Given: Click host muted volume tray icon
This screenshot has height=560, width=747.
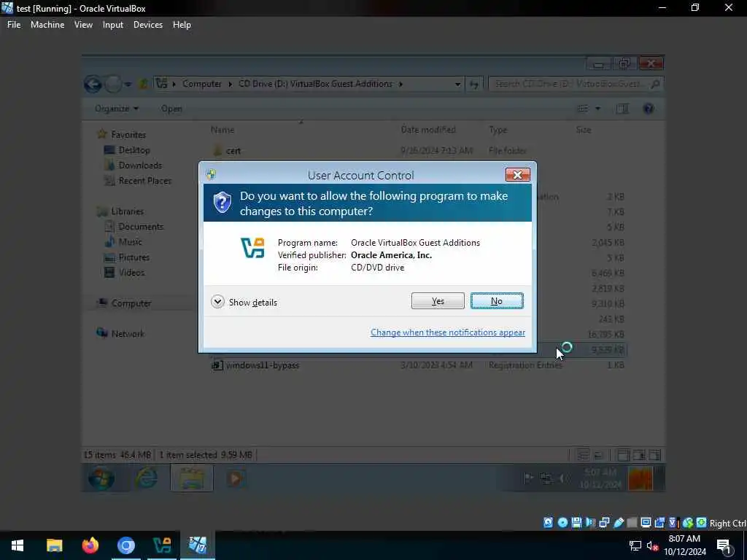Looking at the screenshot, I should (x=653, y=545).
